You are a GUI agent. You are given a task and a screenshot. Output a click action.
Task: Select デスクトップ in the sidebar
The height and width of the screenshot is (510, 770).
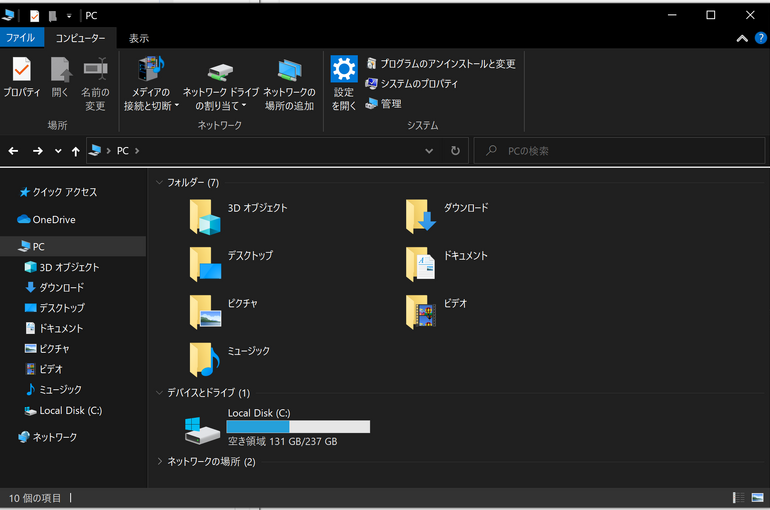click(x=55, y=308)
